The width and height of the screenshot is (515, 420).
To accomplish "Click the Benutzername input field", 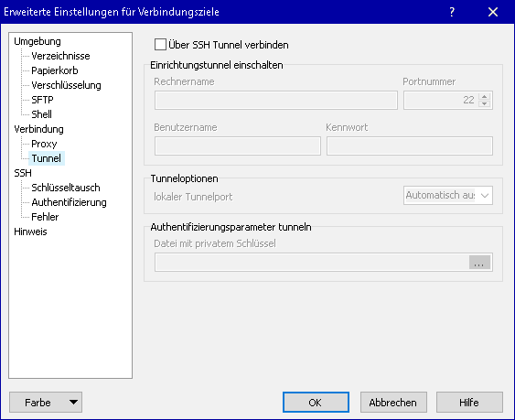I will pos(238,145).
